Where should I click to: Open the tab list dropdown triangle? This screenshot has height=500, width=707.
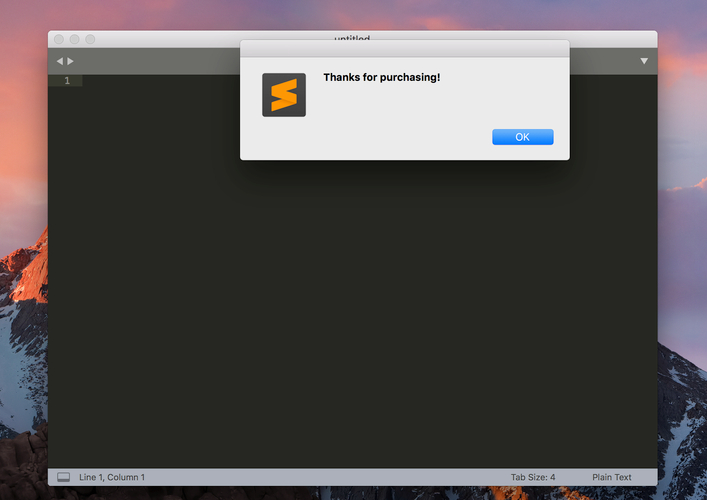pyautogui.click(x=644, y=61)
